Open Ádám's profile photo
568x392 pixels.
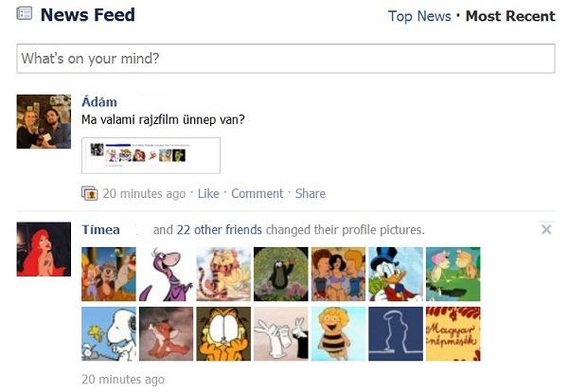click(44, 121)
